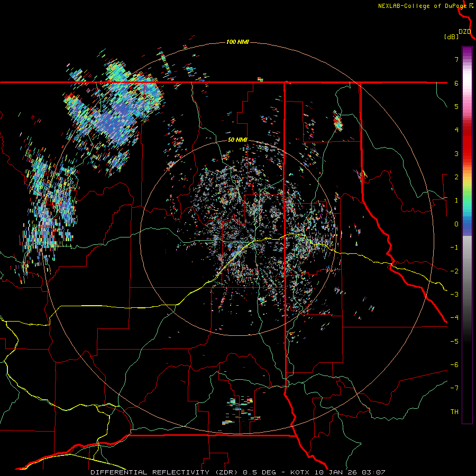Click the 100 NMI range ring label
476x476 pixels.
click(237, 42)
